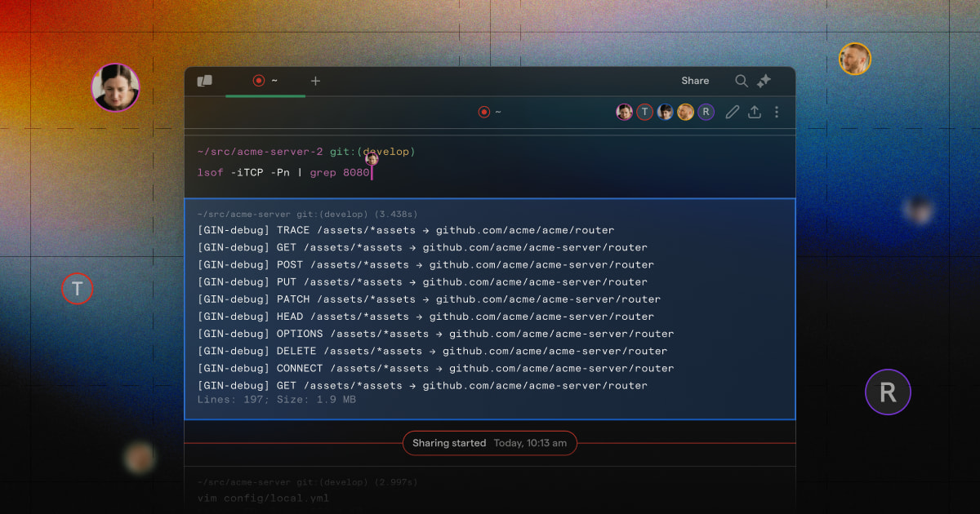Click the Share button
This screenshot has height=514, width=980.
(695, 81)
